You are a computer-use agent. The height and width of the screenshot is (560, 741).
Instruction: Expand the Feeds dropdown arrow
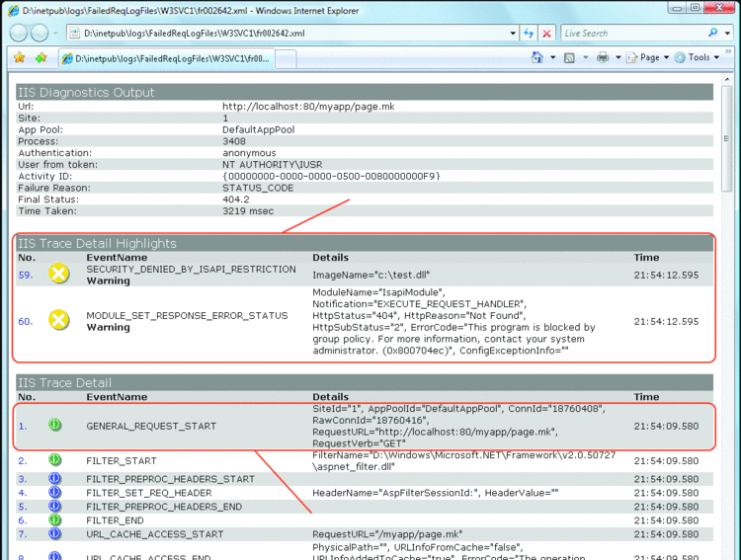point(586,57)
